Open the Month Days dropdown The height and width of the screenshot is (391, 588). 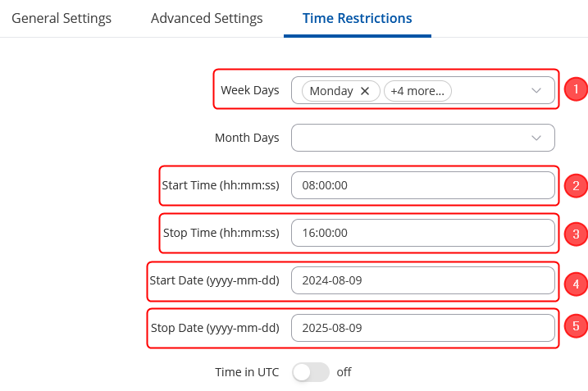click(422, 138)
